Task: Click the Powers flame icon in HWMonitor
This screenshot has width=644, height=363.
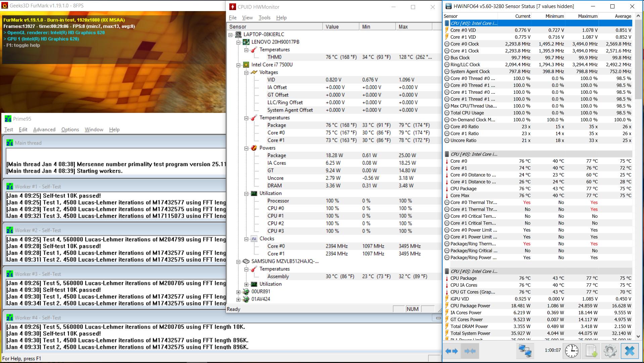Action: pyautogui.click(x=254, y=148)
